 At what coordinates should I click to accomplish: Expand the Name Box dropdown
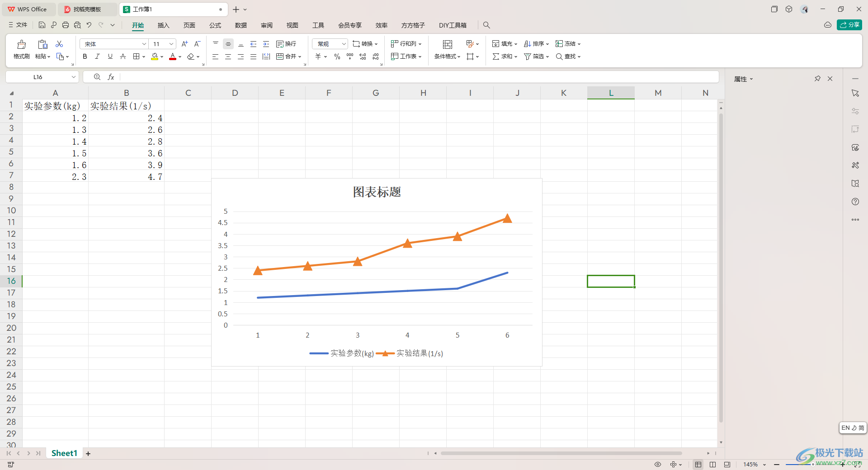click(74, 77)
